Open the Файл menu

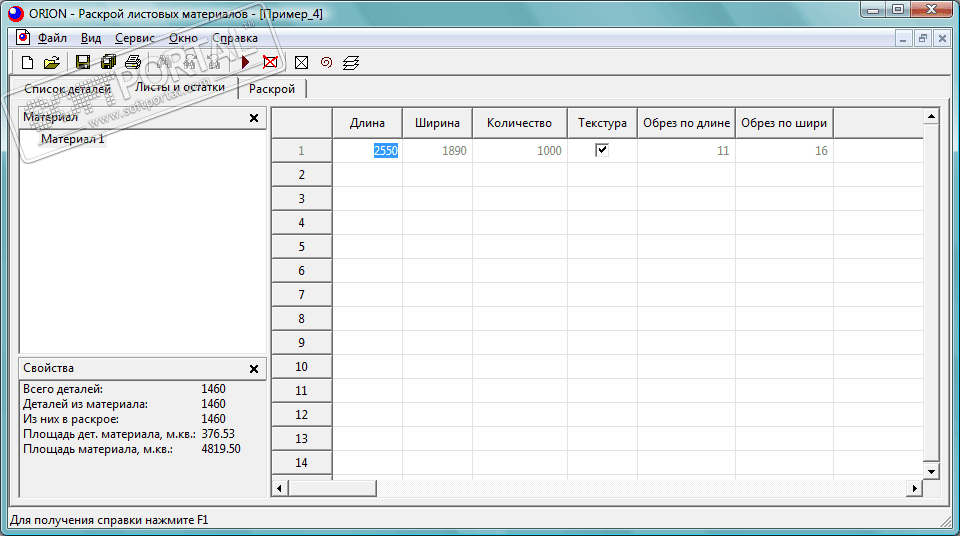coord(52,38)
